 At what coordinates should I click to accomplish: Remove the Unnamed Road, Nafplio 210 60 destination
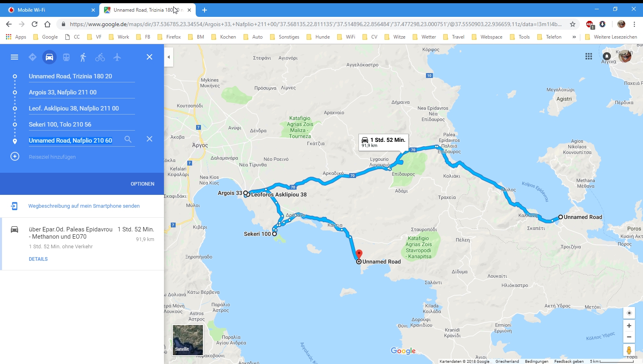coord(149,139)
